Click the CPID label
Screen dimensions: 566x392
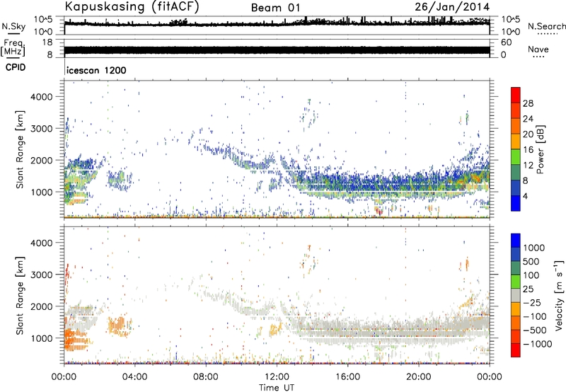pos(16,67)
